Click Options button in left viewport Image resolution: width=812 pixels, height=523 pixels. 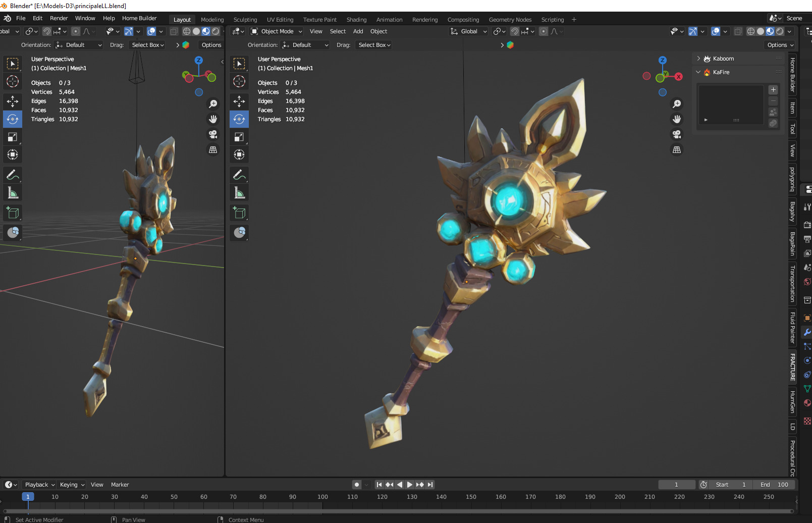[x=211, y=45]
